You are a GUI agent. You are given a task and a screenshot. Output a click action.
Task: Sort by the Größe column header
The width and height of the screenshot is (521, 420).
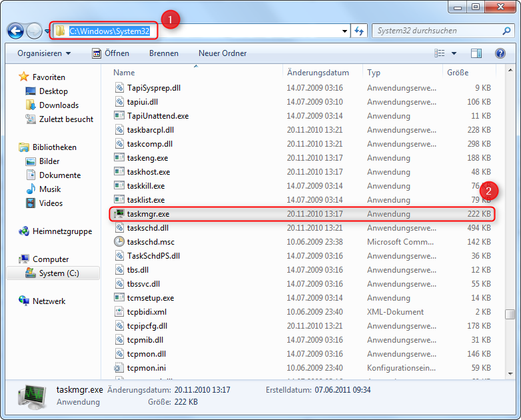[458, 73]
